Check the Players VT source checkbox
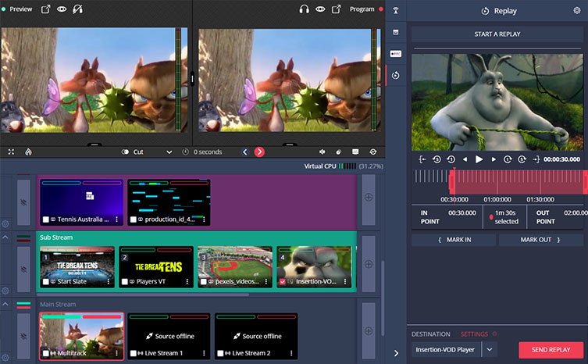The image size is (588, 364). (x=125, y=281)
